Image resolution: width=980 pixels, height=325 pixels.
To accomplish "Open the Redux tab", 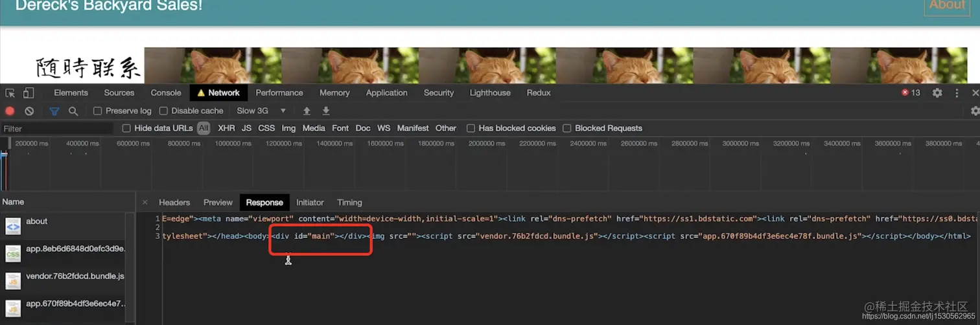I will (x=539, y=93).
